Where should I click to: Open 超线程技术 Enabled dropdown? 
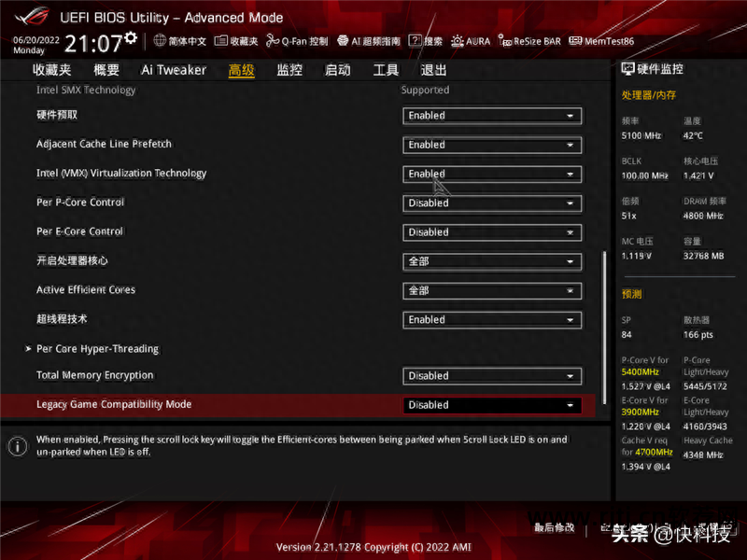coord(492,320)
